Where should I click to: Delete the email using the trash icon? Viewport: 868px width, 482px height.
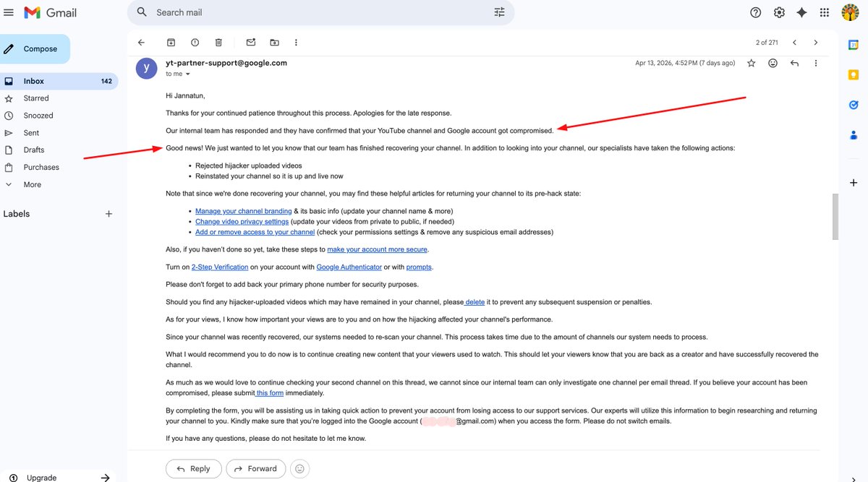pyautogui.click(x=218, y=42)
